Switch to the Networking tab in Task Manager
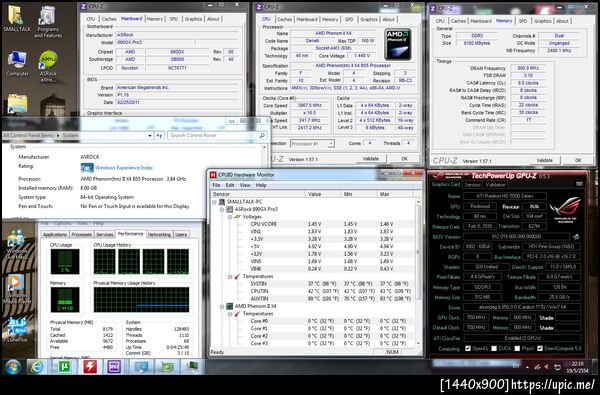This screenshot has width=600, height=395. pos(159,234)
